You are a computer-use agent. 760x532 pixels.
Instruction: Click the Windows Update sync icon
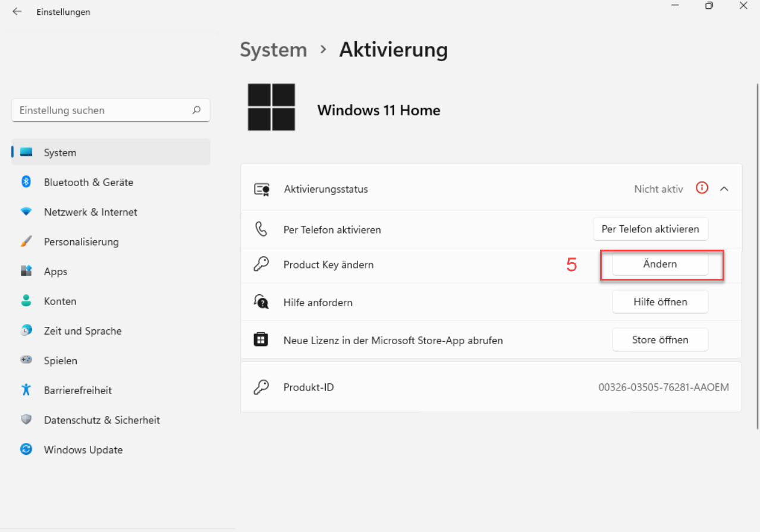tap(26, 449)
